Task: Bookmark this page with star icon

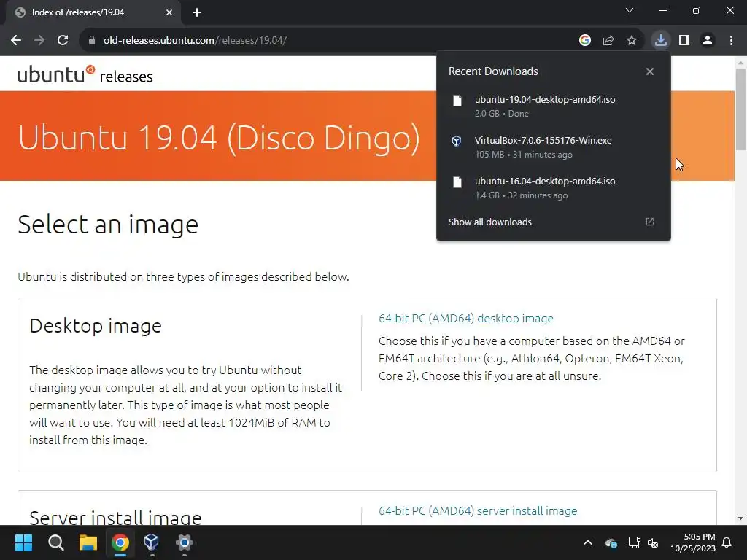Action: (632, 41)
